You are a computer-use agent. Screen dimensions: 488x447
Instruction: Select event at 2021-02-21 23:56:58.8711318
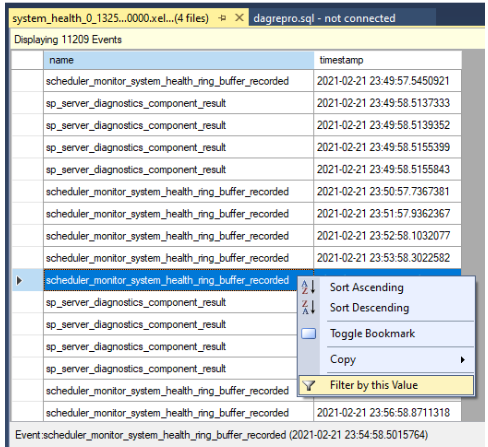(x=236, y=413)
